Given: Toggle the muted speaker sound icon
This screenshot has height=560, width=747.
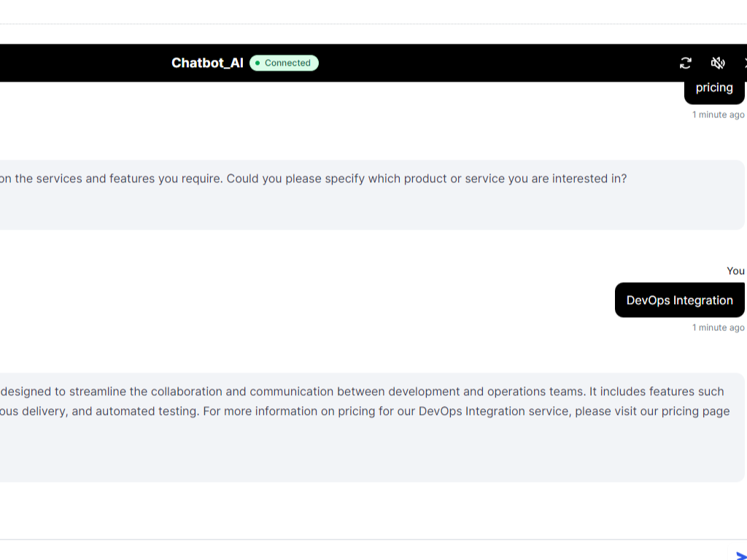Looking at the screenshot, I should point(718,63).
